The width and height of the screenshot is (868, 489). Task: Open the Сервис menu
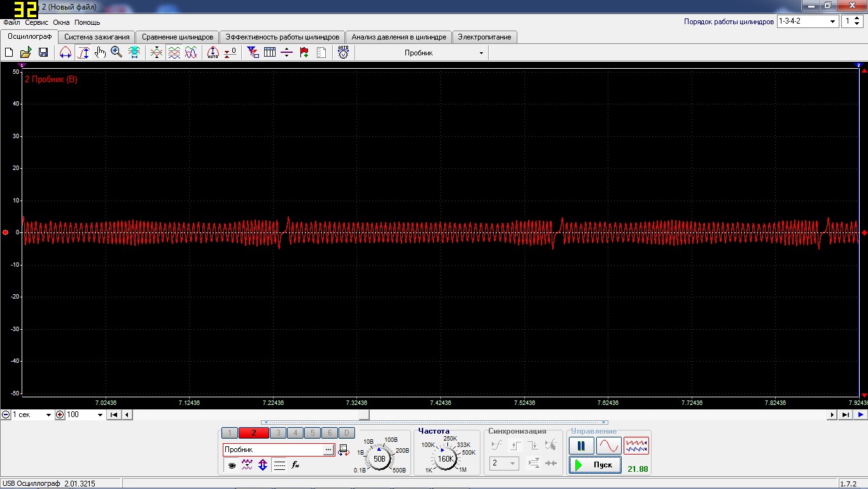[37, 22]
